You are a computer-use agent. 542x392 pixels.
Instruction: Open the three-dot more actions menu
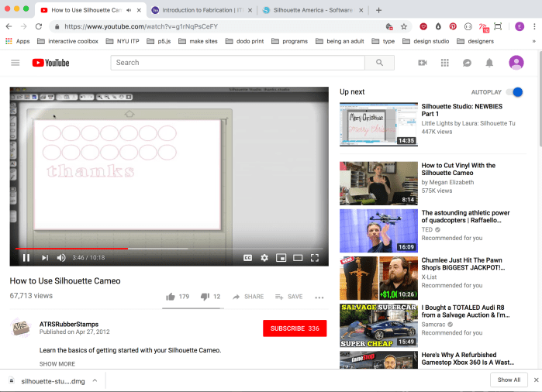319,297
